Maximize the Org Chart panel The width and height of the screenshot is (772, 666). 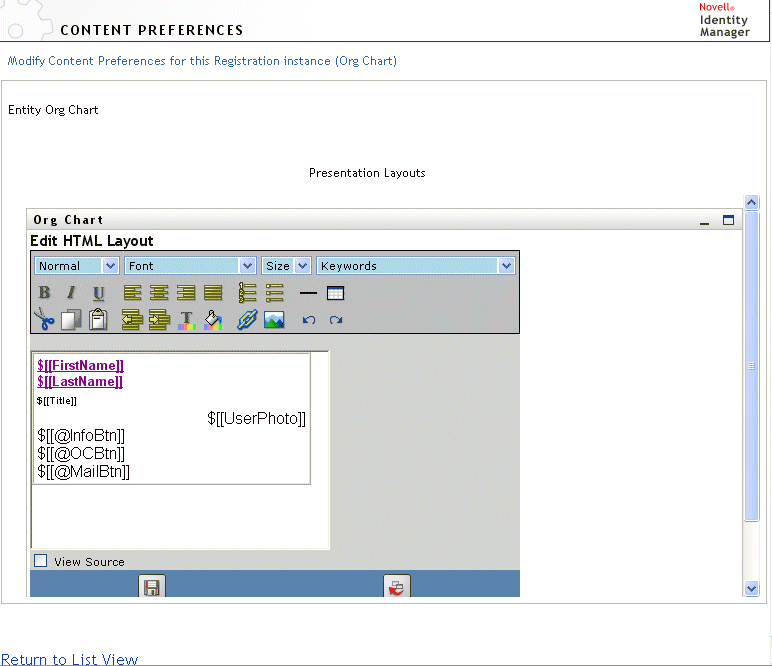click(729, 220)
